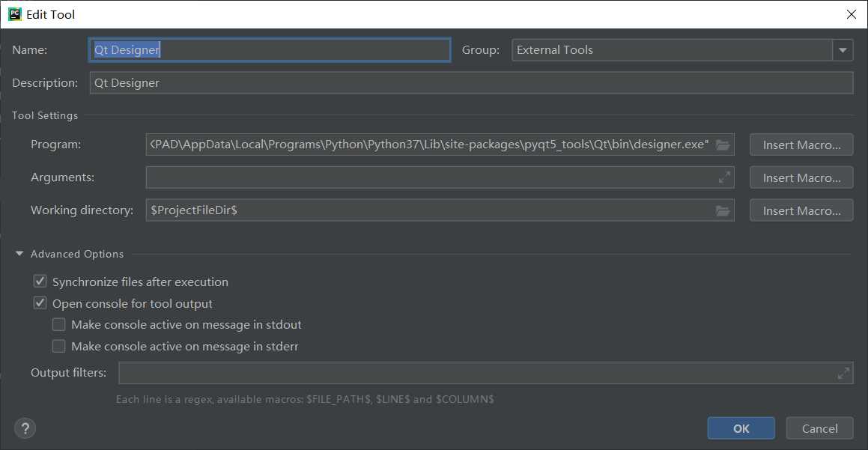Image resolution: width=868 pixels, height=450 pixels.
Task: Enable Make console active on message in stderr
Action: point(58,346)
